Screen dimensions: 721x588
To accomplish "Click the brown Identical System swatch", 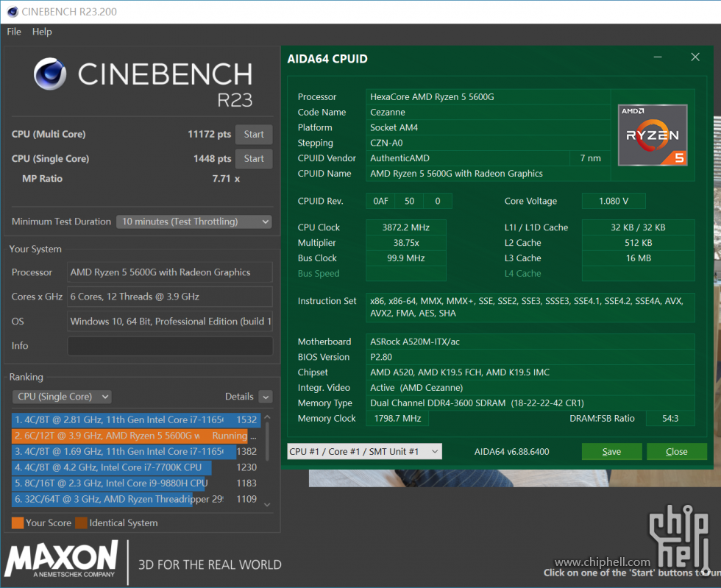I will tap(81, 523).
